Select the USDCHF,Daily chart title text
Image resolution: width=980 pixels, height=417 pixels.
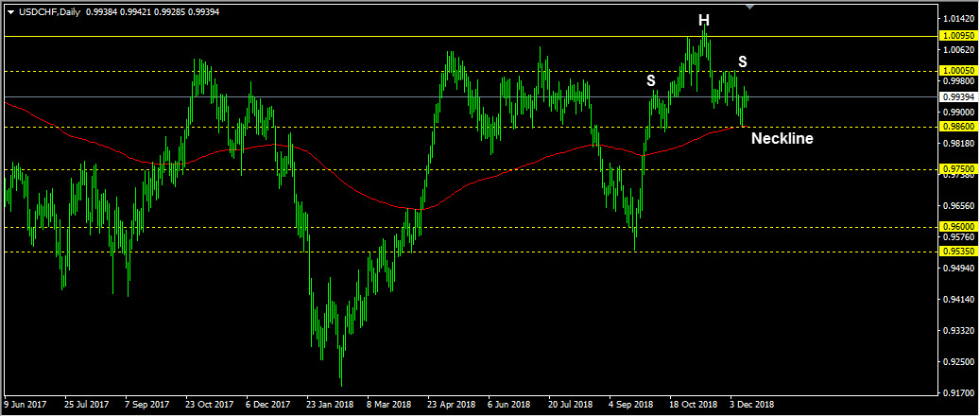(x=48, y=11)
